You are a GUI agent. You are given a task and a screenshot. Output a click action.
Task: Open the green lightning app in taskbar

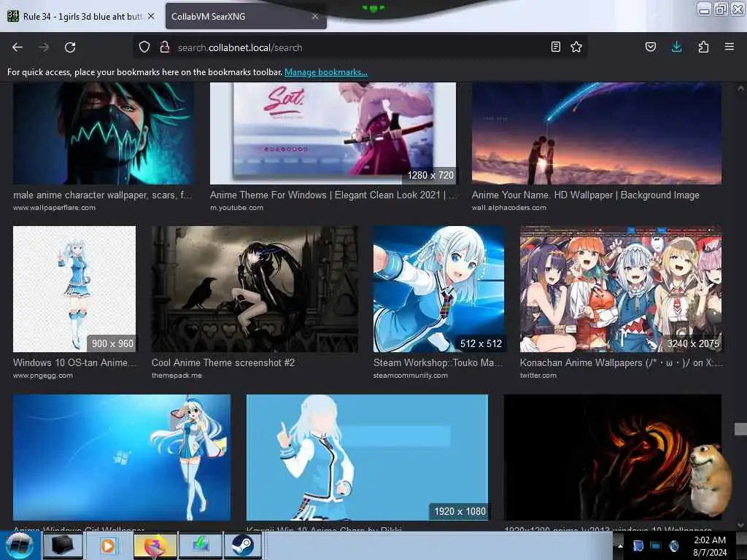point(201,545)
